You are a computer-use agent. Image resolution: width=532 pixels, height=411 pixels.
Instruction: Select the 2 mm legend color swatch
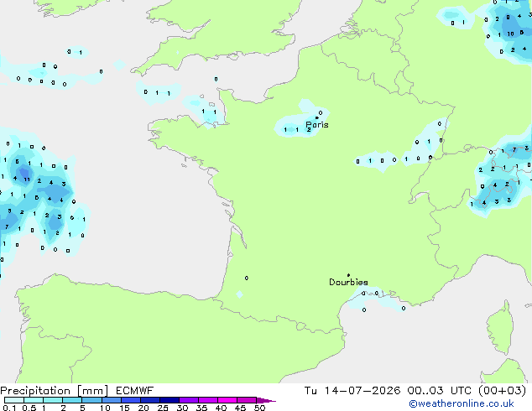[x=72, y=400]
